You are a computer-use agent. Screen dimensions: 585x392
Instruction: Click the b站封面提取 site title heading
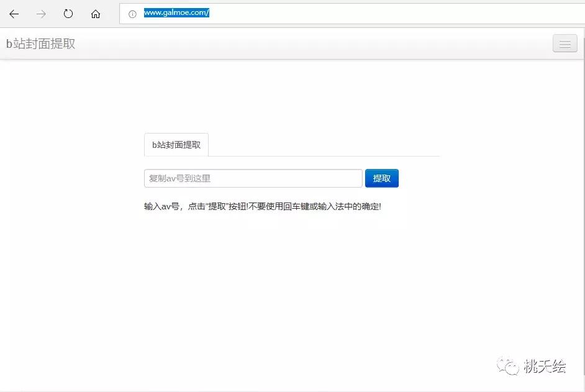[40, 43]
